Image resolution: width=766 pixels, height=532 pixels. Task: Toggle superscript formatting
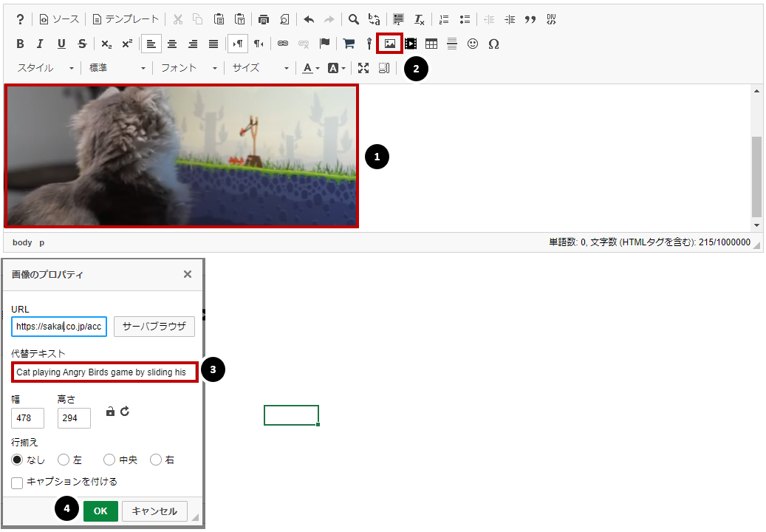(127, 44)
